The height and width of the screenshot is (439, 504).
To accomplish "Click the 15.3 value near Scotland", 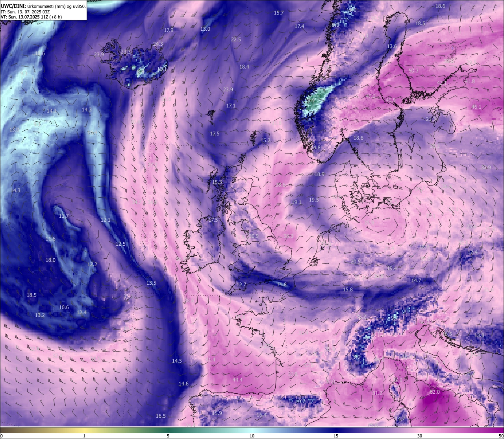I will click(217, 182).
